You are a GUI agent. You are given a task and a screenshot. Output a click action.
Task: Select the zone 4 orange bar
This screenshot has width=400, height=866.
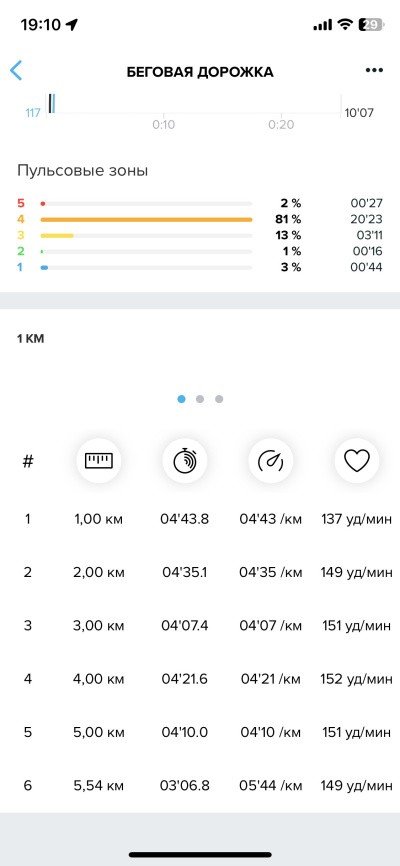(x=146, y=219)
